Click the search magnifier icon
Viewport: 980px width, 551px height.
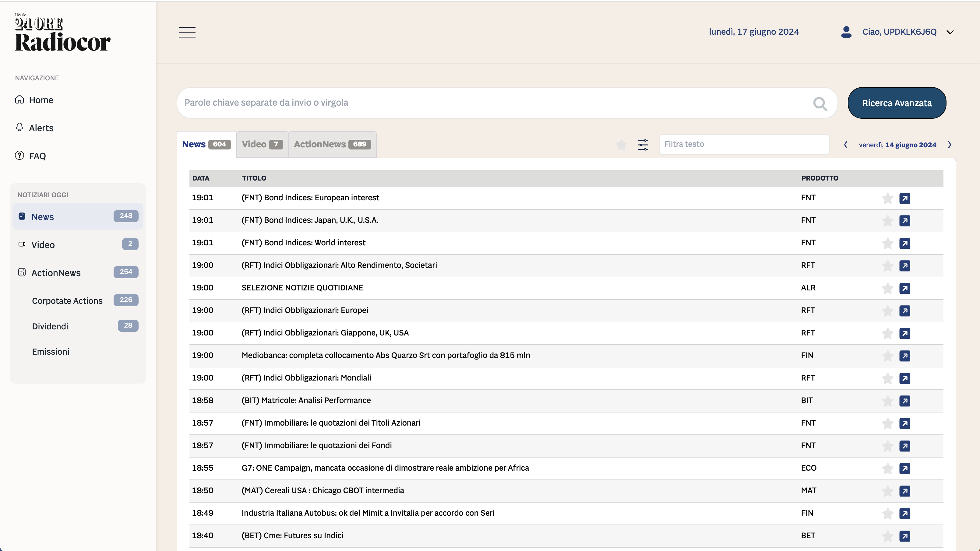820,104
